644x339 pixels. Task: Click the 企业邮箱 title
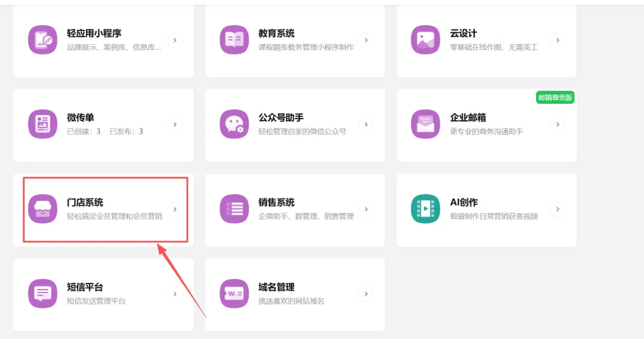tap(468, 118)
